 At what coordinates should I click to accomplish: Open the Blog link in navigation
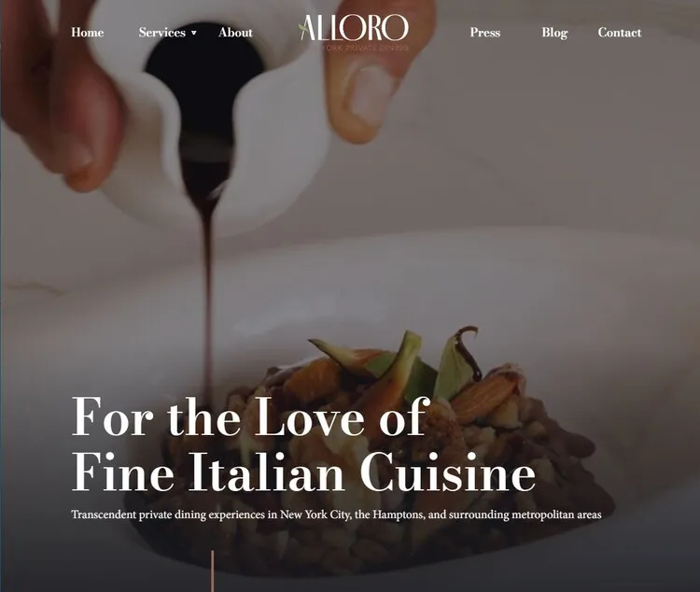click(554, 33)
